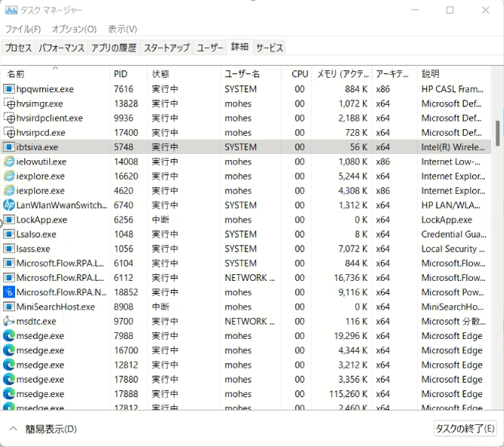Click the hpqwmiex.exe process icon

coord(9,89)
